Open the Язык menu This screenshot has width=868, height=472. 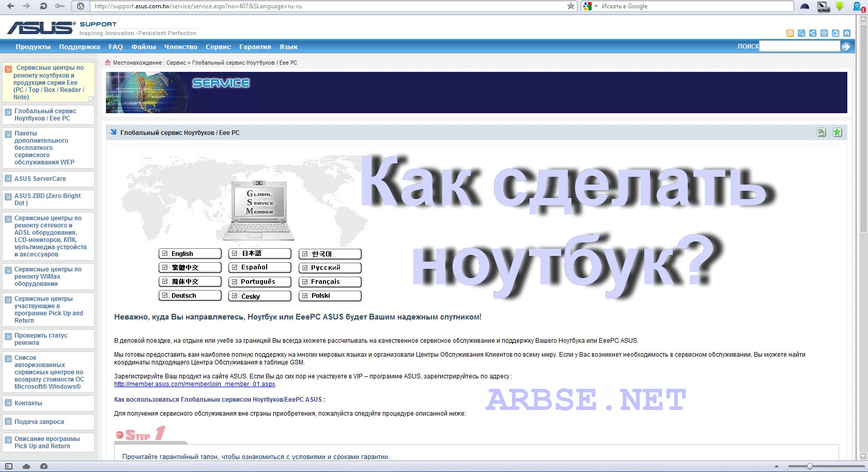pyautogui.click(x=289, y=47)
